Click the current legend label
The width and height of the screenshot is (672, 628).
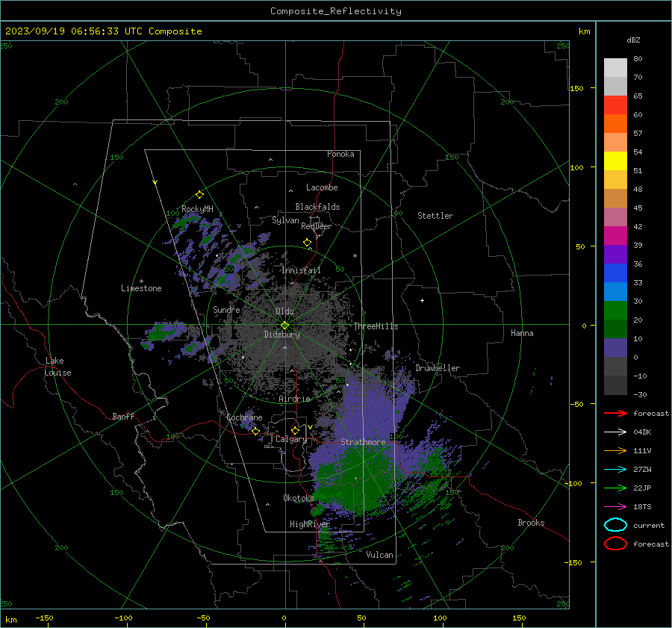[x=649, y=525]
